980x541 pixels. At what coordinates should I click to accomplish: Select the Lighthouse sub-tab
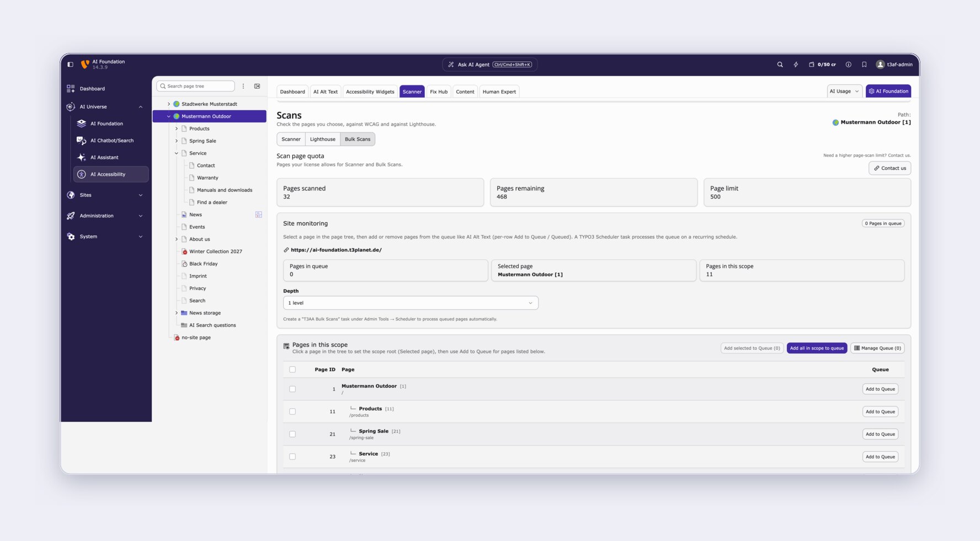coord(323,140)
